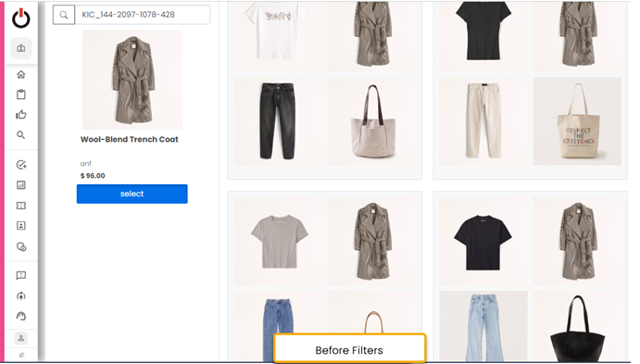
Task: Click the circle-with-clock sidebar icon
Action: pyautogui.click(x=20, y=247)
